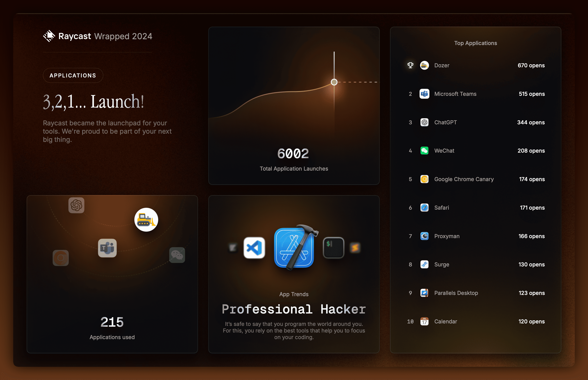Screen dimensions: 588x380
Task: Click the ChatGPT icon in Top Applications
Action: 424,122
